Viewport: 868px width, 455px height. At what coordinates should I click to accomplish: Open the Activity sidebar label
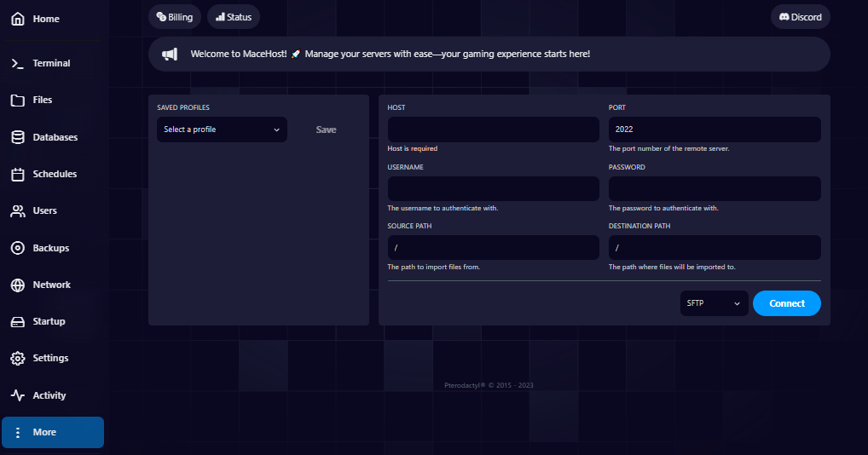49,395
